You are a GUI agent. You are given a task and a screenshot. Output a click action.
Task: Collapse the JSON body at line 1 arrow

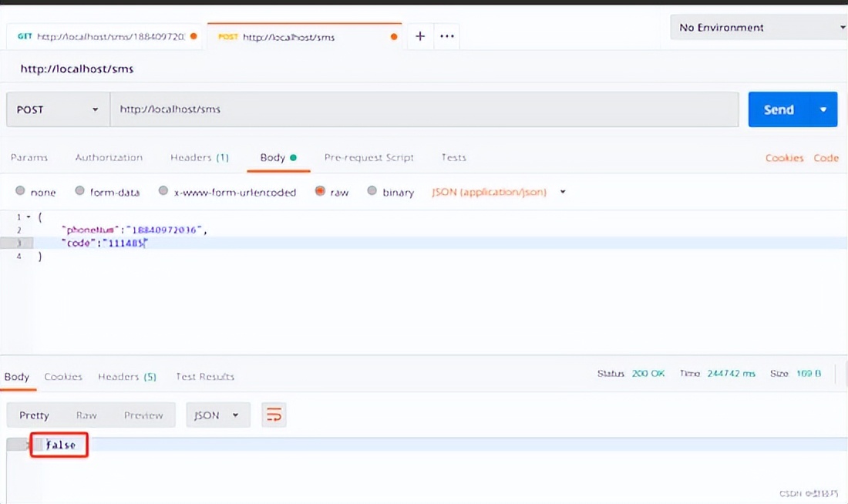tap(29, 217)
